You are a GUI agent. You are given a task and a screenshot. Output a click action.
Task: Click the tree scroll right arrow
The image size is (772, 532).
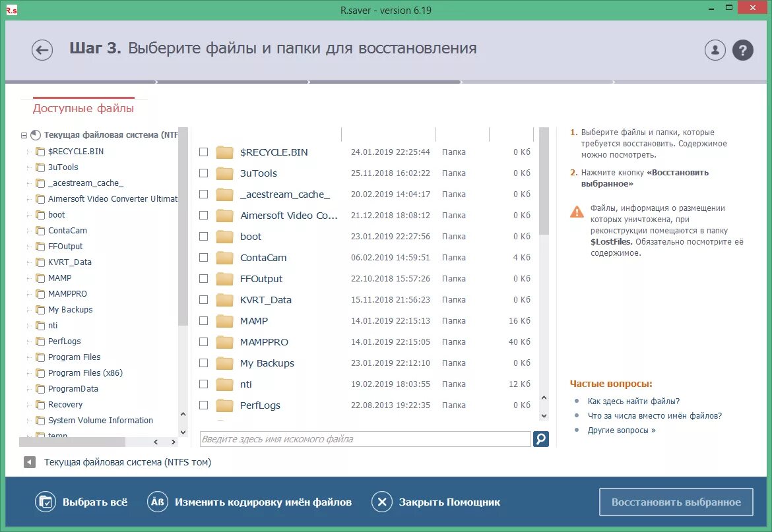[x=174, y=442]
